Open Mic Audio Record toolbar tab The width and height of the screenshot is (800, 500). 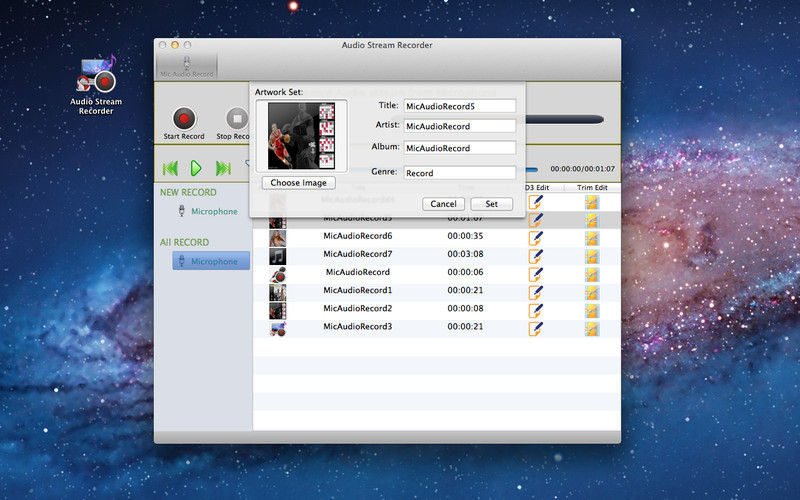(x=187, y=66)
